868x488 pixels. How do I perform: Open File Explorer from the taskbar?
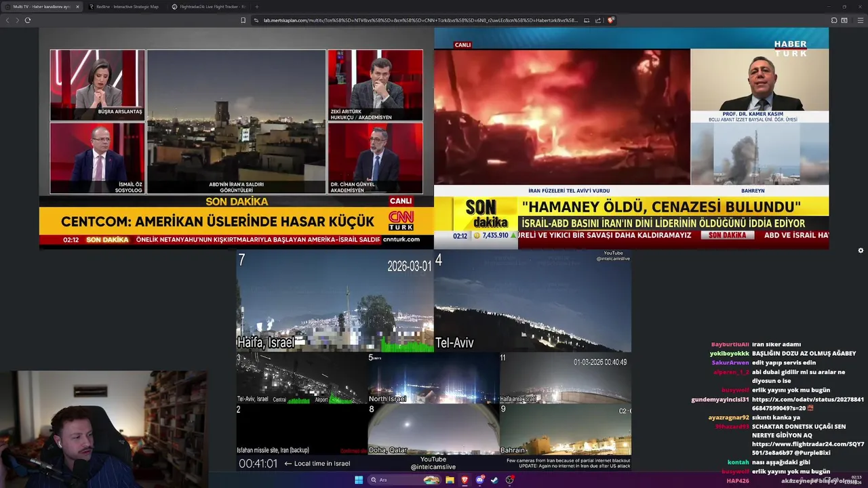450,480
